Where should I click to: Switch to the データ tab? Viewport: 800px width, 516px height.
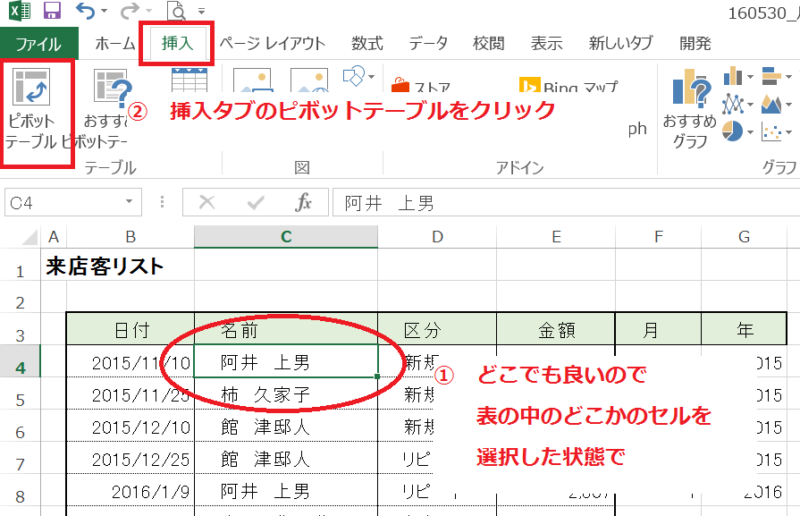click(428, 44)
